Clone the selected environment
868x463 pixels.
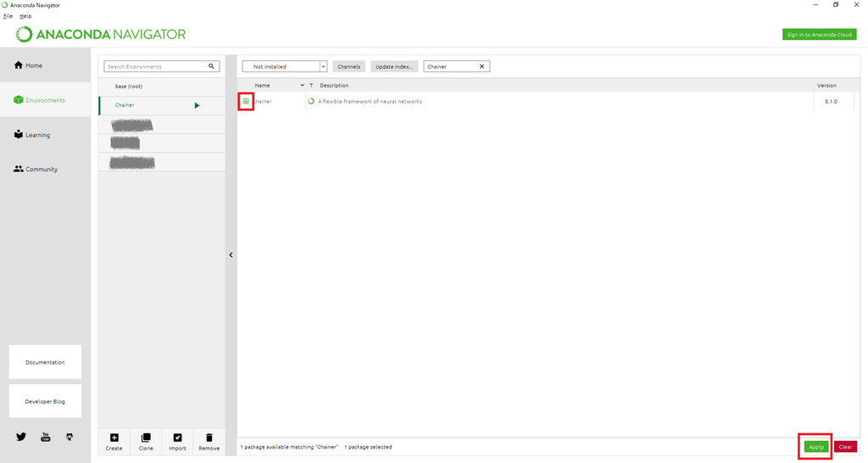point(146,442)
